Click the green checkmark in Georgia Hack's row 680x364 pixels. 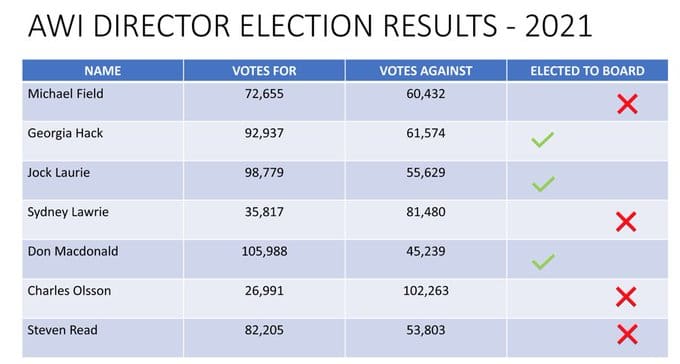(x=543, y=139)
